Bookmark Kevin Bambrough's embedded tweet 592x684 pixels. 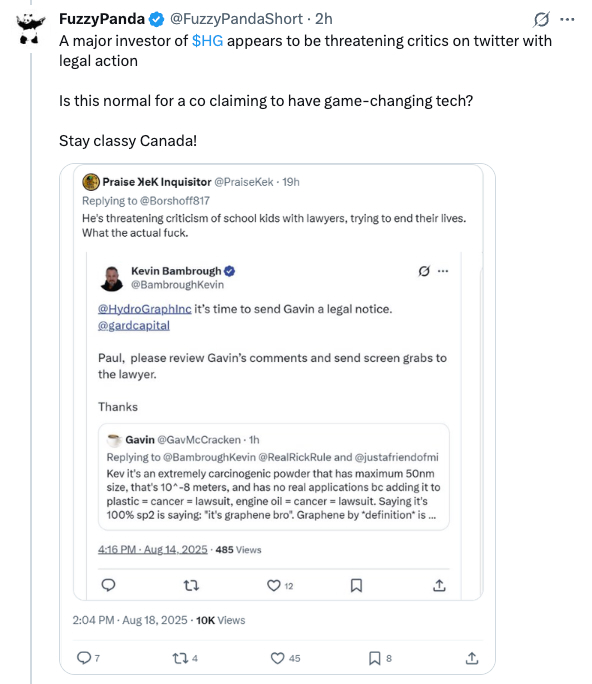click(356, 585)
